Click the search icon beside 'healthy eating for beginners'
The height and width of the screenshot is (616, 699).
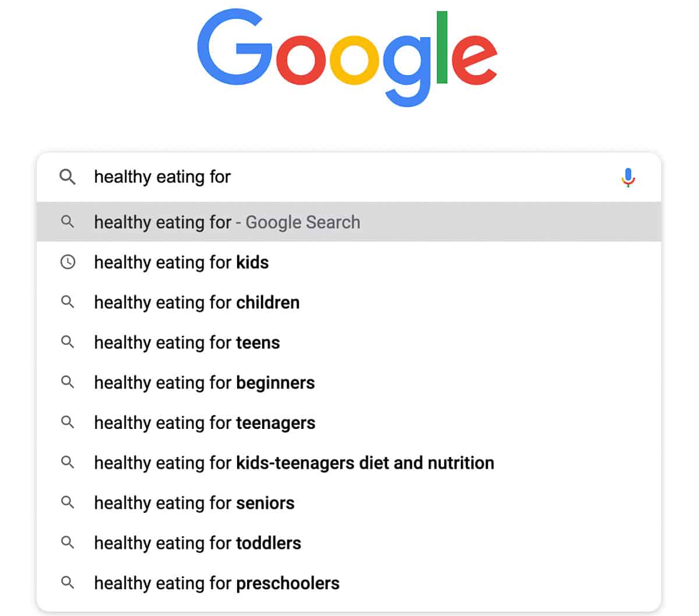[x=68, y=383]
